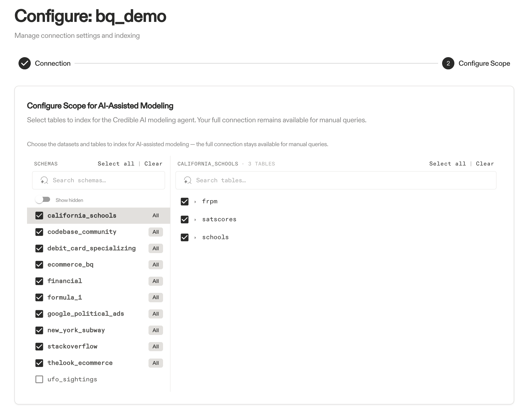Screen dimensions: 532x414
Task: Select the ecommerce_bq schema row
Action: pos(98,265)
